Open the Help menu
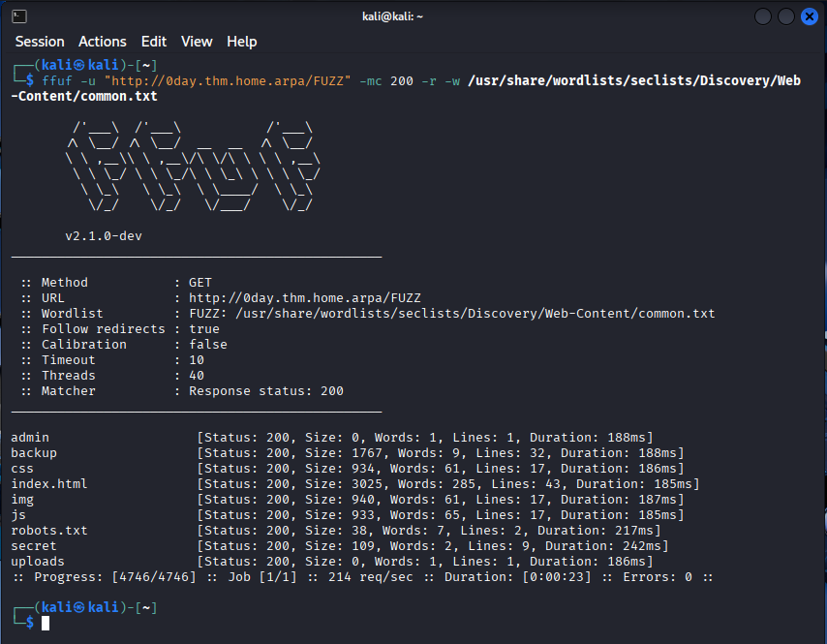 [x=242, y=42]
